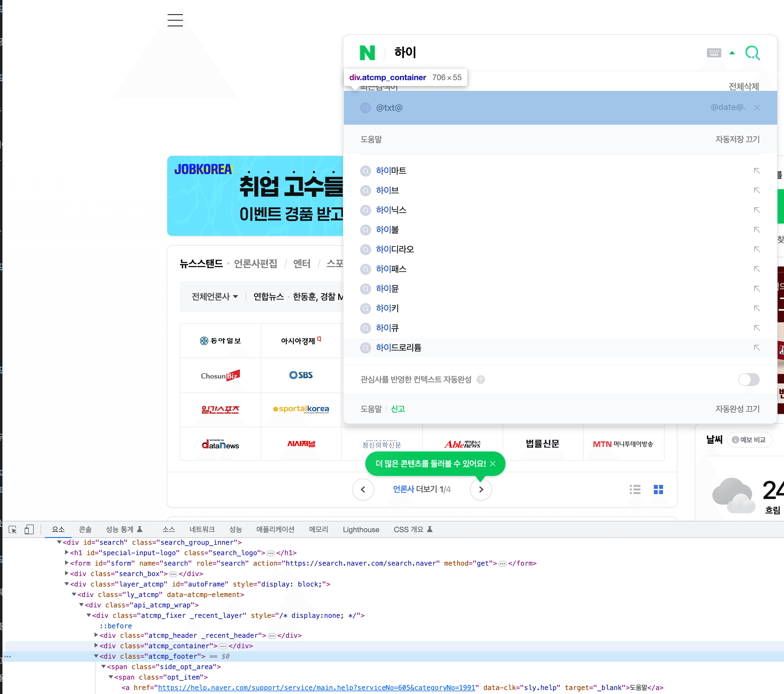Screen dimensions: 784x694
Task: Click the 신고 link
Action: (398, 409)
